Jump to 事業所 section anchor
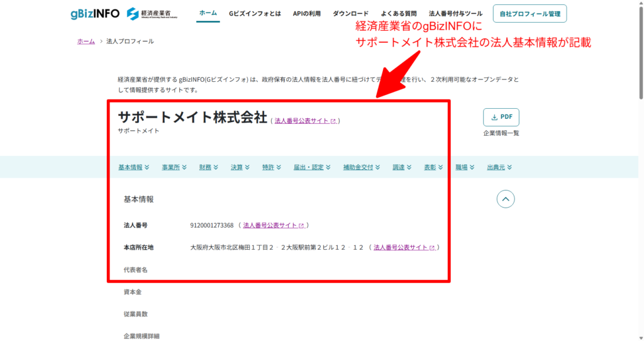644x341 pixels. [174, 167]
